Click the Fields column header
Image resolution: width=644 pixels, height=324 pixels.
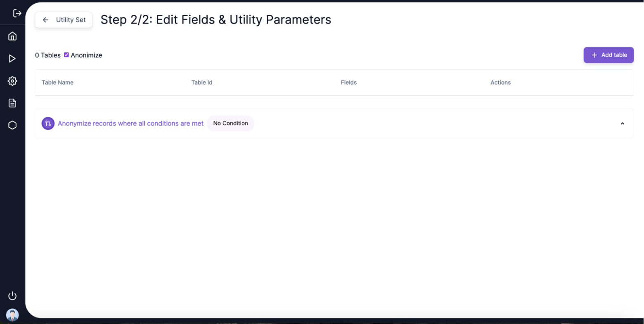pyautogui.click(x=348, y=83)
